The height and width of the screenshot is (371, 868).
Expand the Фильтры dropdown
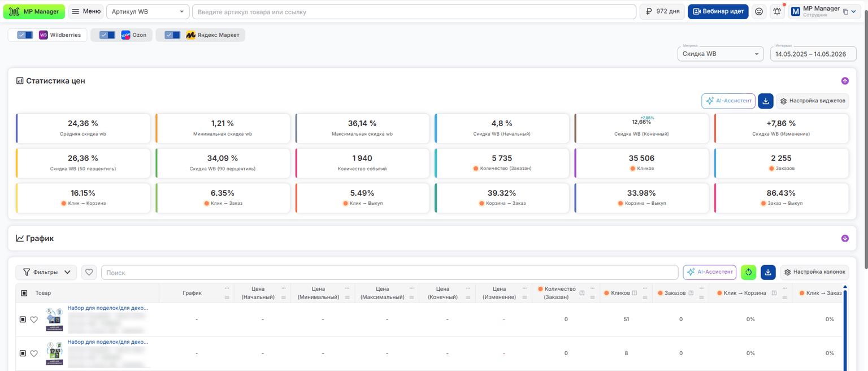tap(46, 272)
